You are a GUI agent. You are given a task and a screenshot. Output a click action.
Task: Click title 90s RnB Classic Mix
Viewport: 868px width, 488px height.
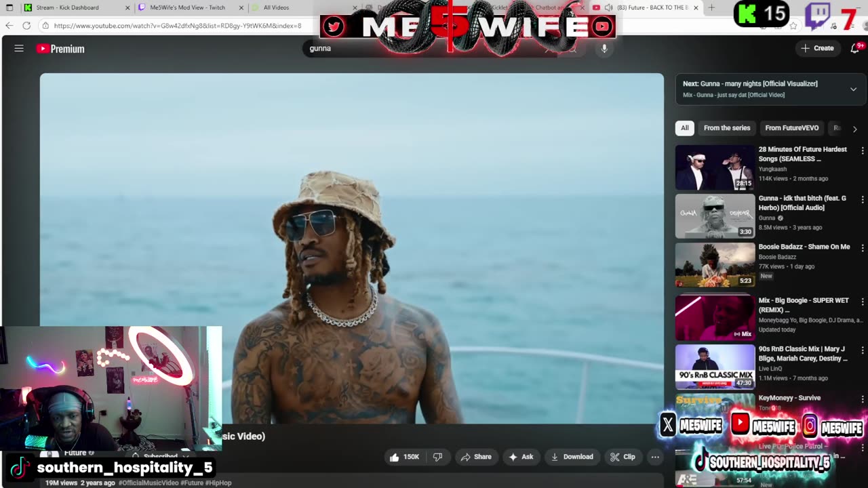coord(803,354)
